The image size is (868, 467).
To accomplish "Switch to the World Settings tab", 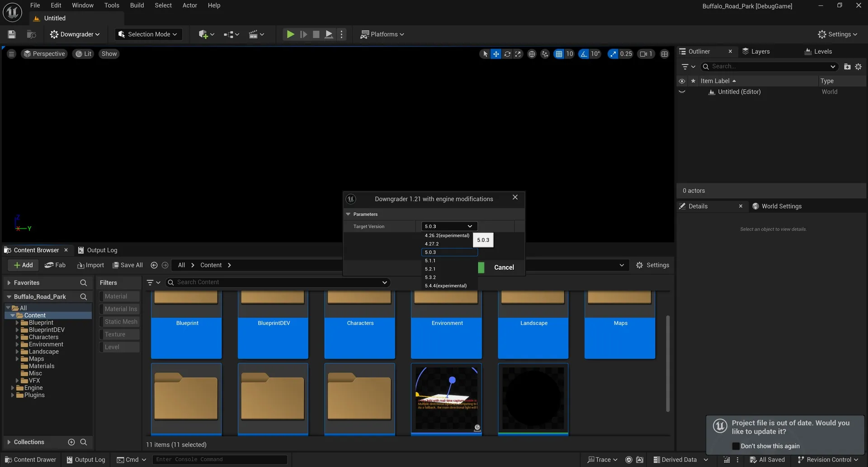I will [x=781, y=206].
